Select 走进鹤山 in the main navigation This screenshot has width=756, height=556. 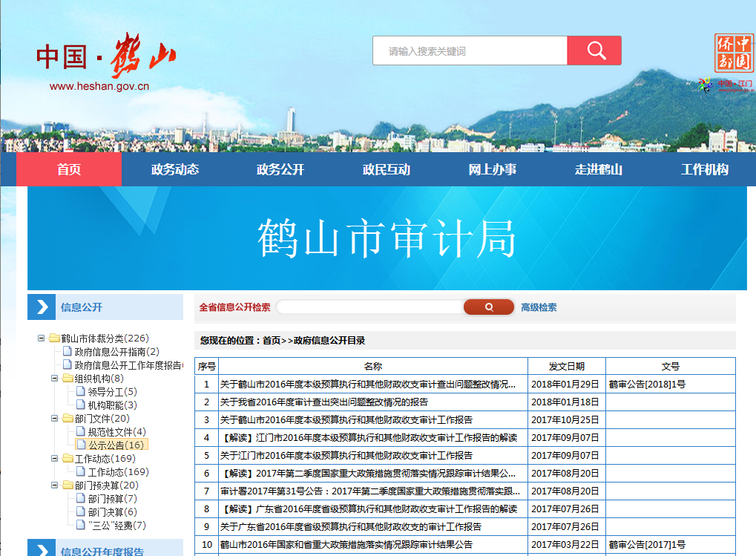(x=598, y=170)
